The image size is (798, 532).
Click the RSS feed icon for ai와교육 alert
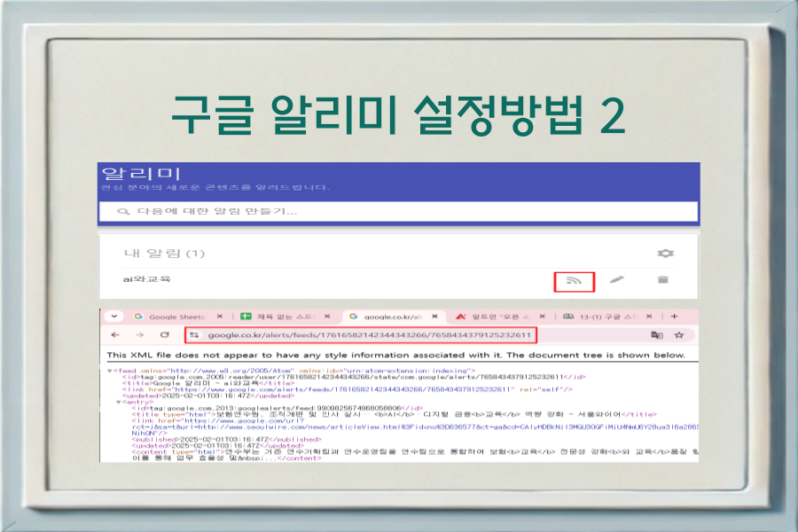coord(574,281)
